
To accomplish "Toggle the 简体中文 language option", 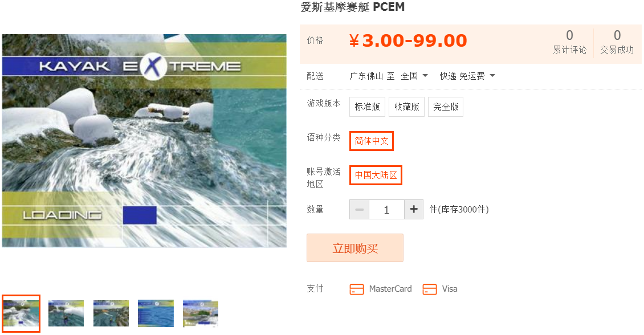I will click(x=371, y=141).
